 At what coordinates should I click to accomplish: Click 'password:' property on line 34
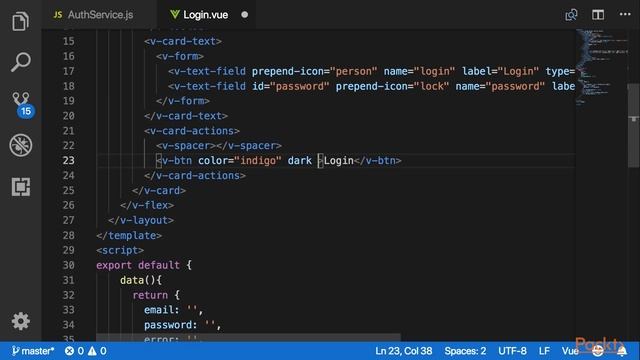pos(171,325)
